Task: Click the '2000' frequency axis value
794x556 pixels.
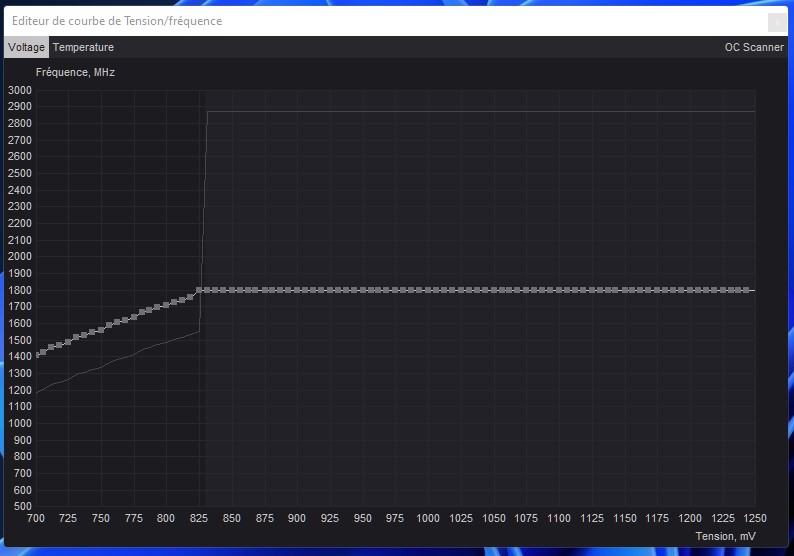Action: 20,256
